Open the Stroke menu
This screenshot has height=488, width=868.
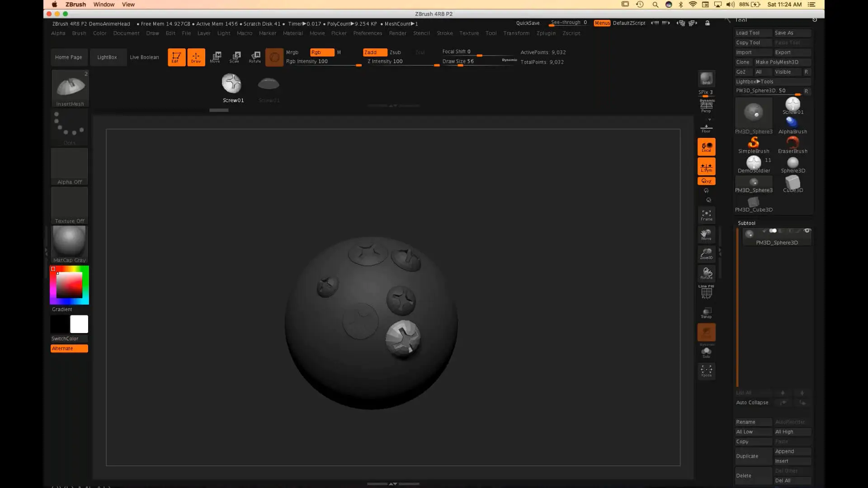[x=444, y=33]
